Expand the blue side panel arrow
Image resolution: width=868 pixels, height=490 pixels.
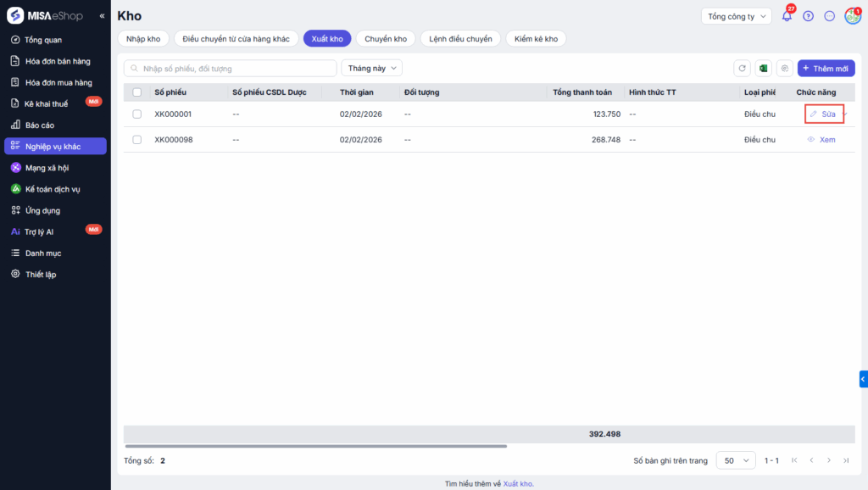click(864, 379)
